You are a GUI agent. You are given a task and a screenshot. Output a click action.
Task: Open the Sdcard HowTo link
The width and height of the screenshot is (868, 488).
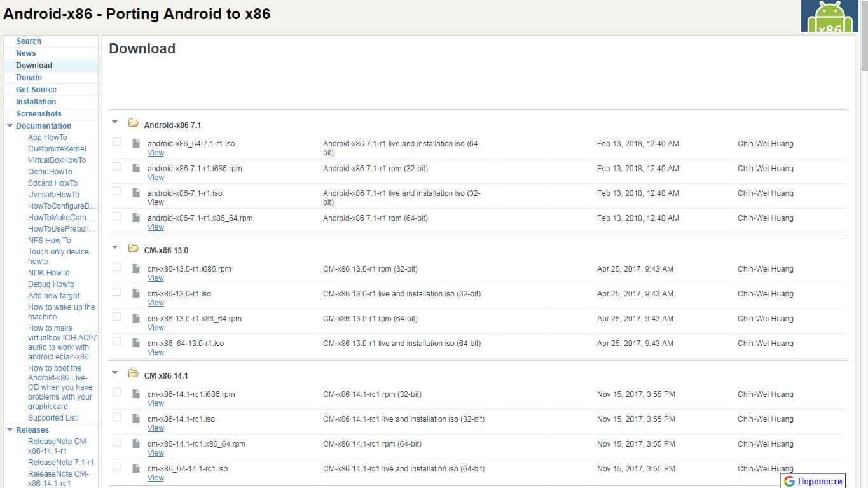pyautogui.click(x=53, y=183)
